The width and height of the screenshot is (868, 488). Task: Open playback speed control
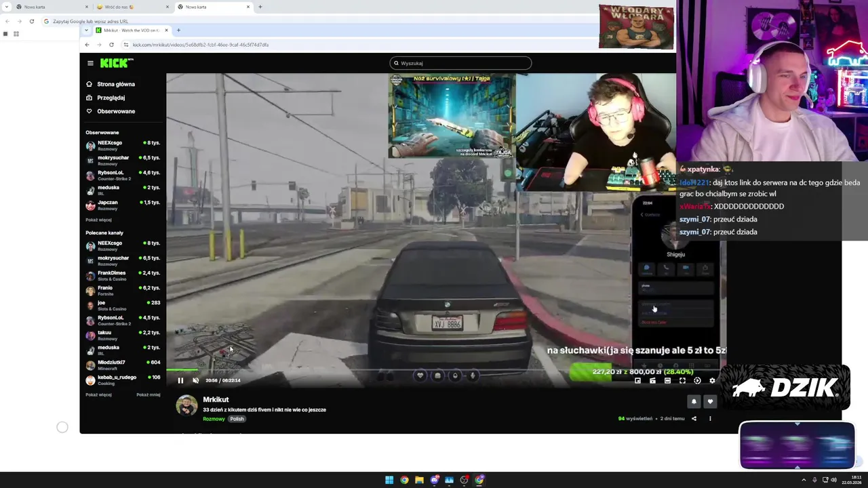coord(697,381)
